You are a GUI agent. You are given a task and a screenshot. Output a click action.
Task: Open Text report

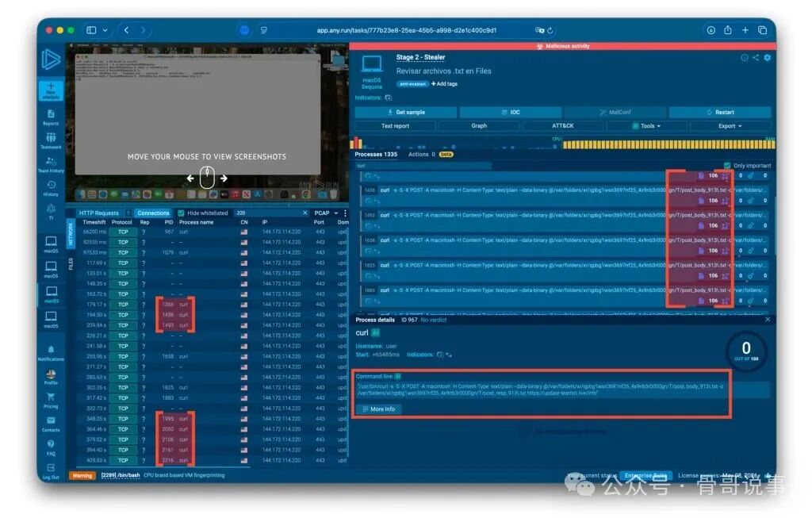[x=395, y=126]
